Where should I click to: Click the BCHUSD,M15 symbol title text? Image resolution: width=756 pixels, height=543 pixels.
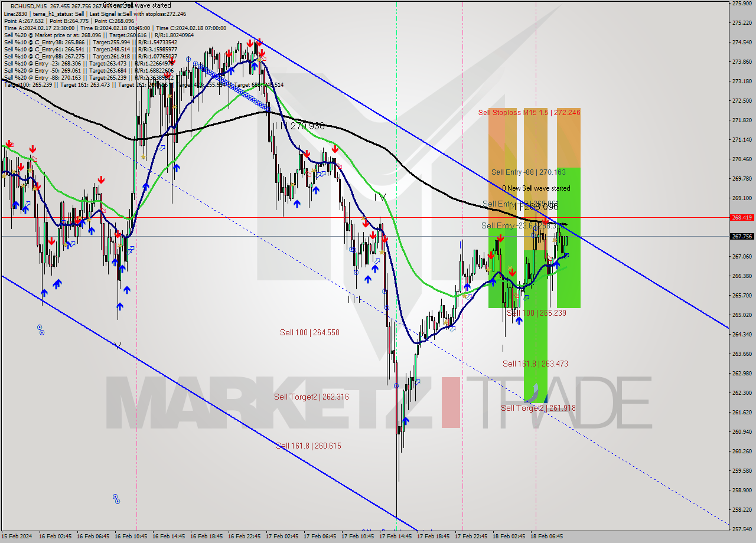click(x=30, y=6)
